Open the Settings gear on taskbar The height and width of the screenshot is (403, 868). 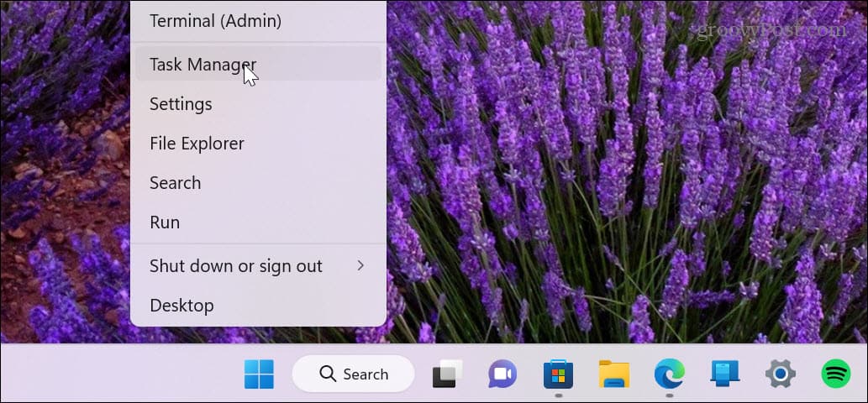click(x=781, y=374)
